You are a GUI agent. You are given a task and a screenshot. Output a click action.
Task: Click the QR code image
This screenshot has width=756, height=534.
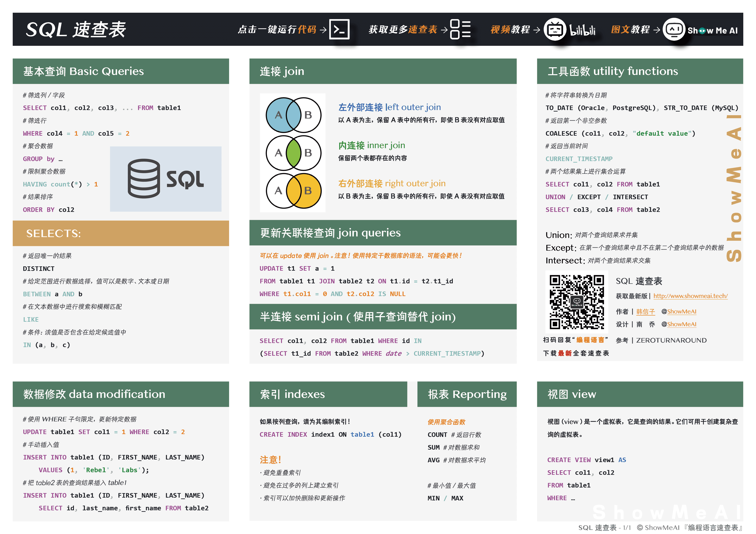(576, 302)
